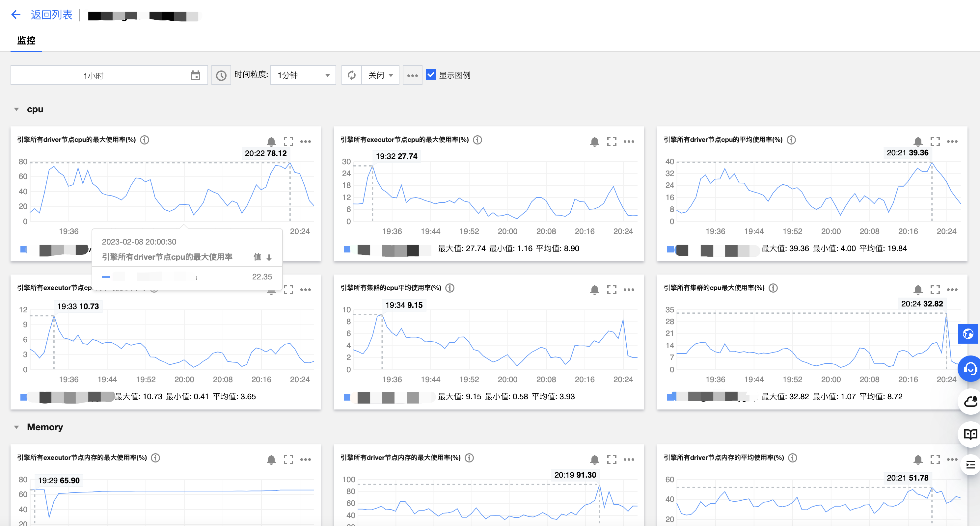
Task: Expand executor cpu max usage chart fullscreen
Action: (612, 142)
